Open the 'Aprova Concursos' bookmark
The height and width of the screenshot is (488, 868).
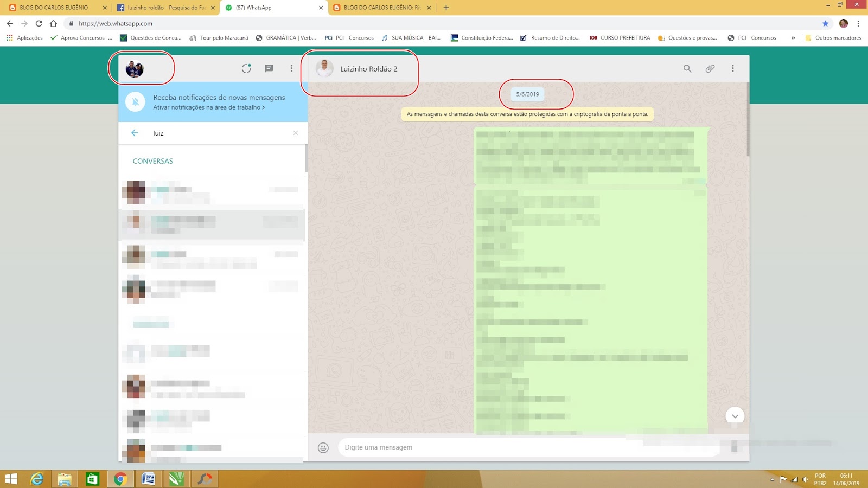pyautogui.click(x=81, y=38)
